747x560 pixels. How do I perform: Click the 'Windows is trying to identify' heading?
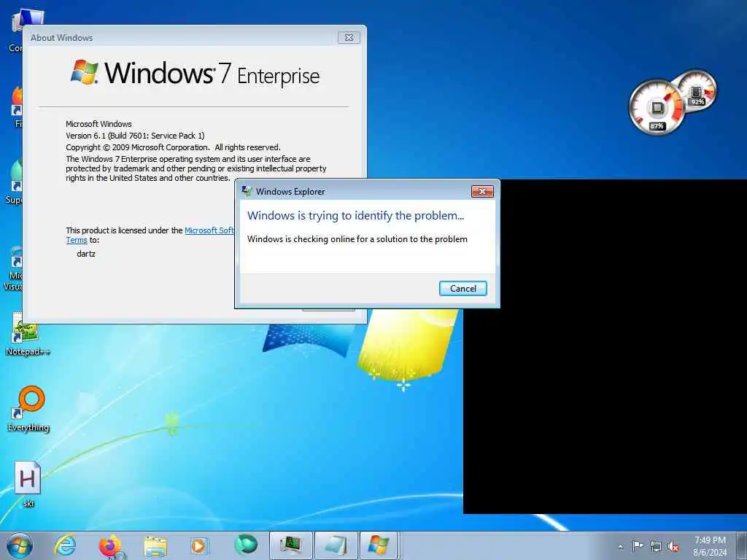(x=355, y=216)
